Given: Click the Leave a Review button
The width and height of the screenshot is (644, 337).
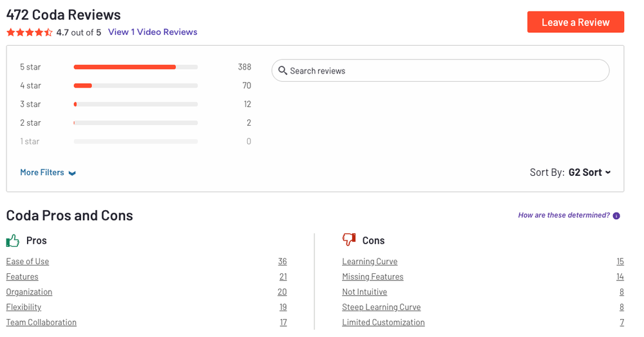Looking at the screenshot, I should [x=575, y=22].
